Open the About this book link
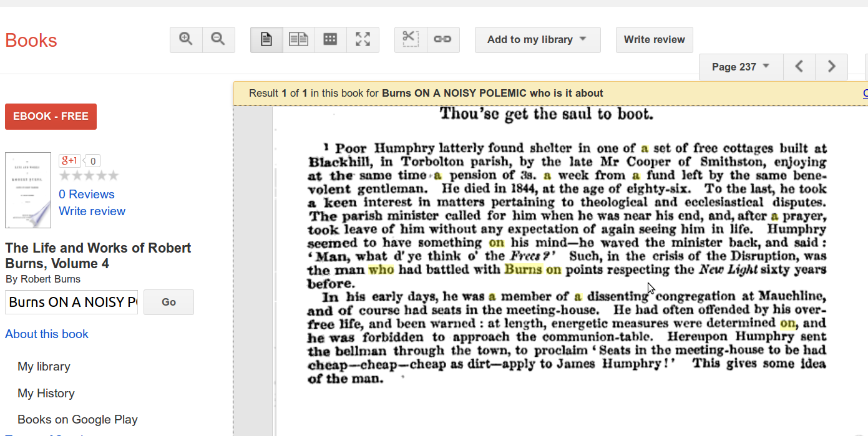868x436 pixels. 47,334
